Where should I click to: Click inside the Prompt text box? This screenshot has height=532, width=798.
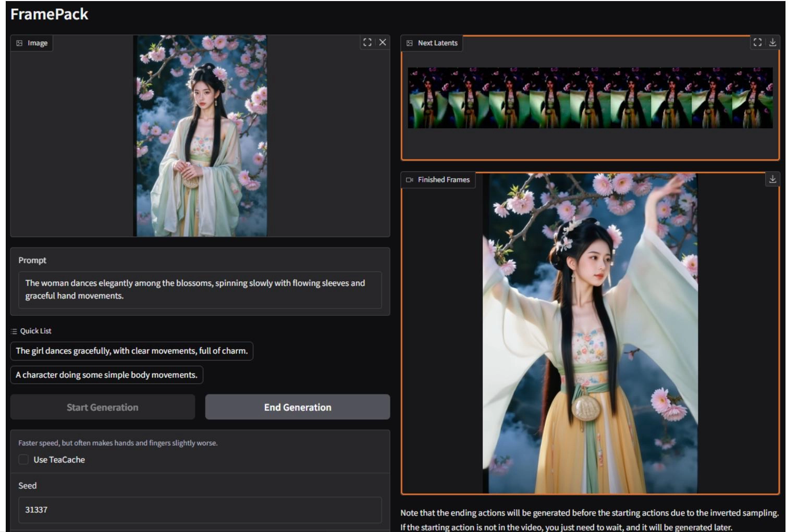(x=200, y=290)
